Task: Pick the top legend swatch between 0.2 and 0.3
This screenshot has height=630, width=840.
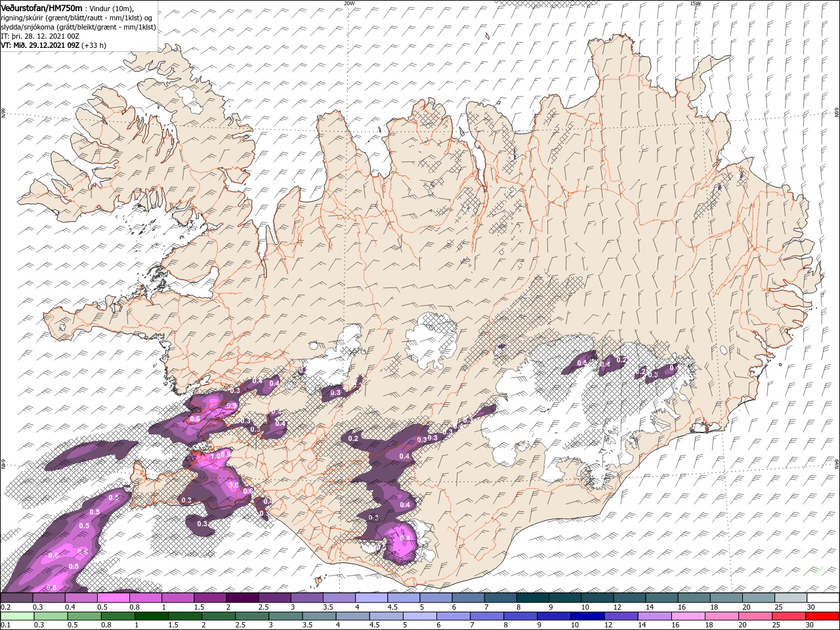Action: click(x=17, y=598)
